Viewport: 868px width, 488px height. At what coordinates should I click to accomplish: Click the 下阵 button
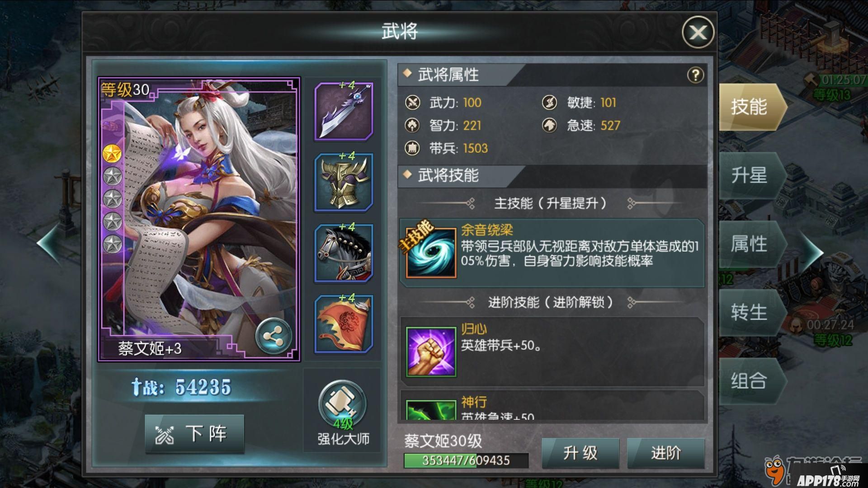click(194, 434)
